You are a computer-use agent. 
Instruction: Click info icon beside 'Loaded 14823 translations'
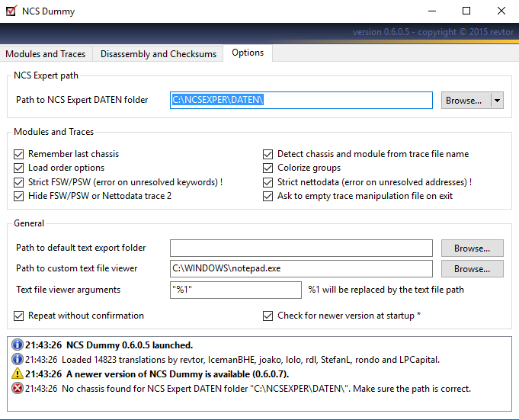pos(18,359)
